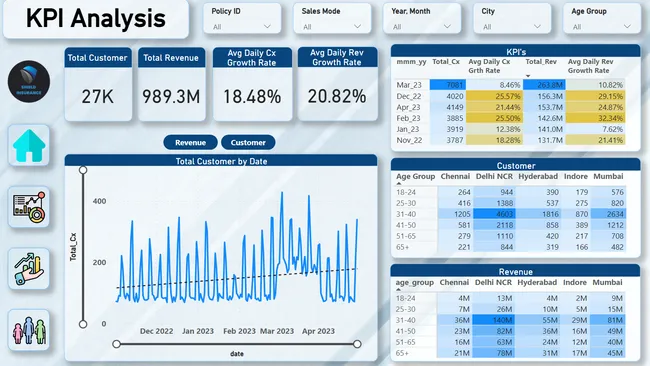650x366 pixels.
Task: Sort KPI table by Total_Rev column header
Action: point(541,62)
